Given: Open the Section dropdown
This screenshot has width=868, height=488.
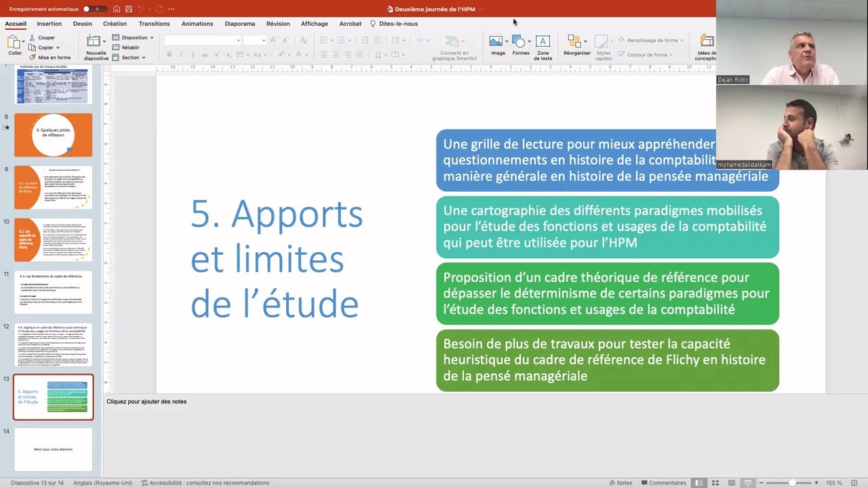Looking at the screenshot, I should pos(129,58).
